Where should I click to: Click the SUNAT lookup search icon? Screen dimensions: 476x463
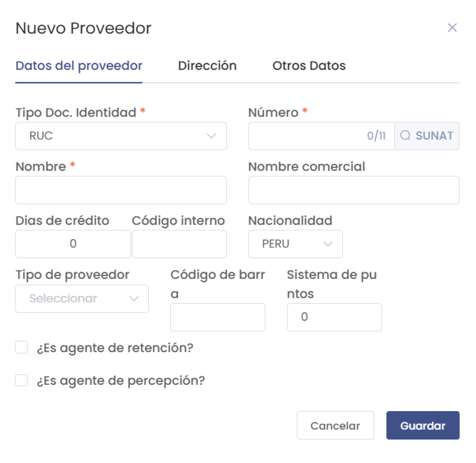[406, 136]
